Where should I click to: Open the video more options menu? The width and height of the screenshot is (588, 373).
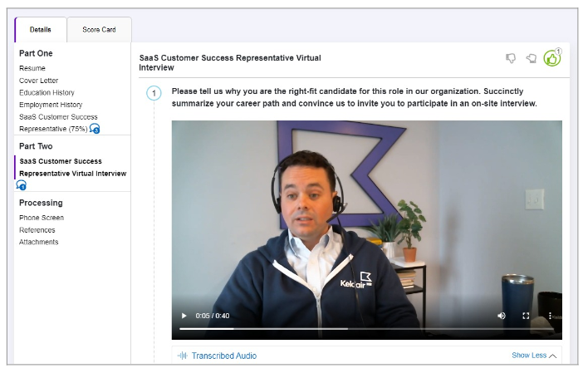click(550, 316)
